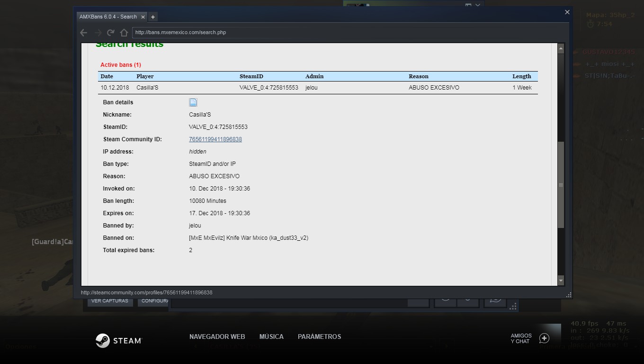Click the CONFIGURAR button

click(153, 301)
